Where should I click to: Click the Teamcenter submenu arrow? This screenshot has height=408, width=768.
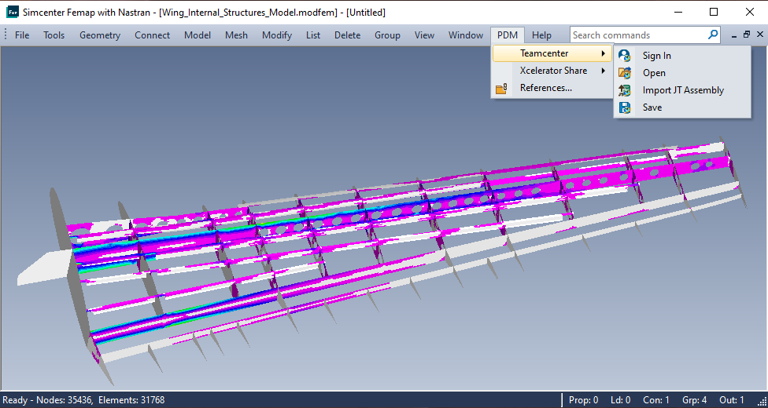[x=603, y=53]
